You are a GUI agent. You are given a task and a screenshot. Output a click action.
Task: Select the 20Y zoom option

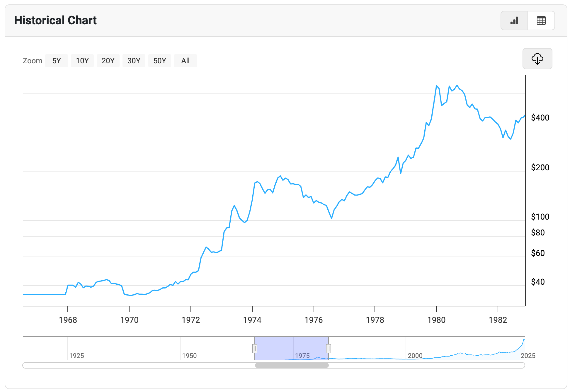click(x=108, y=61)
